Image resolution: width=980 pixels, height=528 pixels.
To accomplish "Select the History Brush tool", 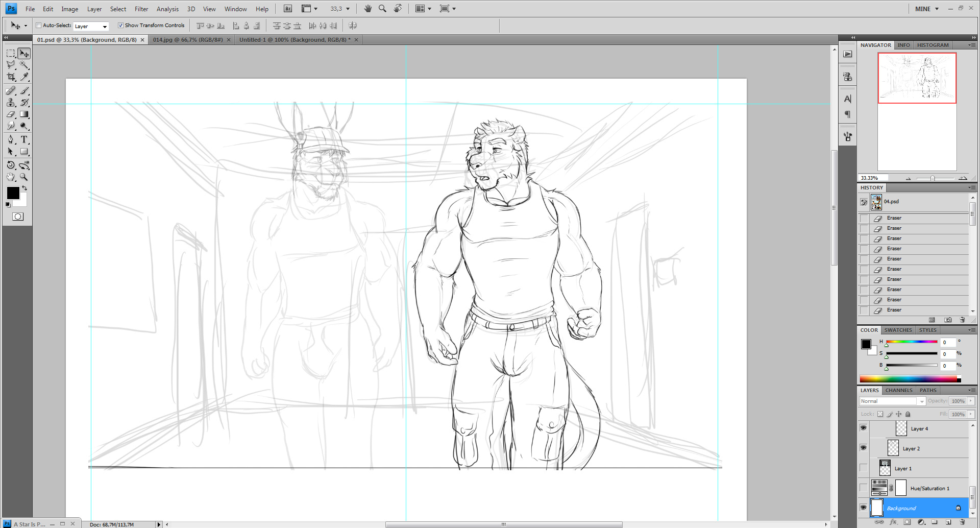I will pyautogui.click(x=24, y=103).
